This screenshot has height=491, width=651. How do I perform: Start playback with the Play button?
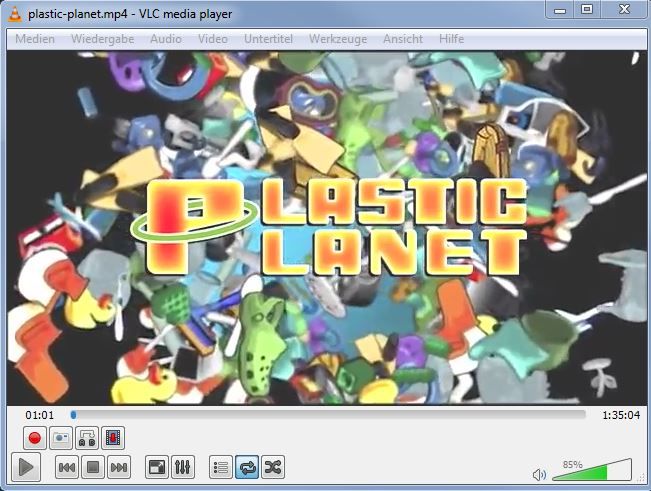[26, 467]
